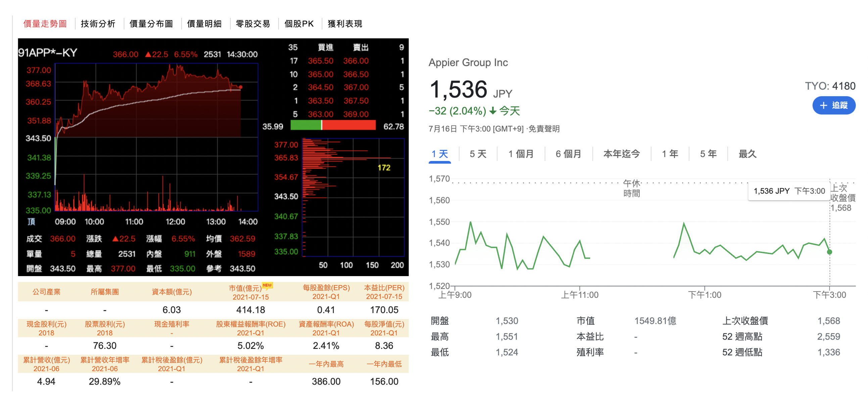Choose the 1 年 chart range
The width and height of the screenshot is (868, 412).
tap(670, 154)
